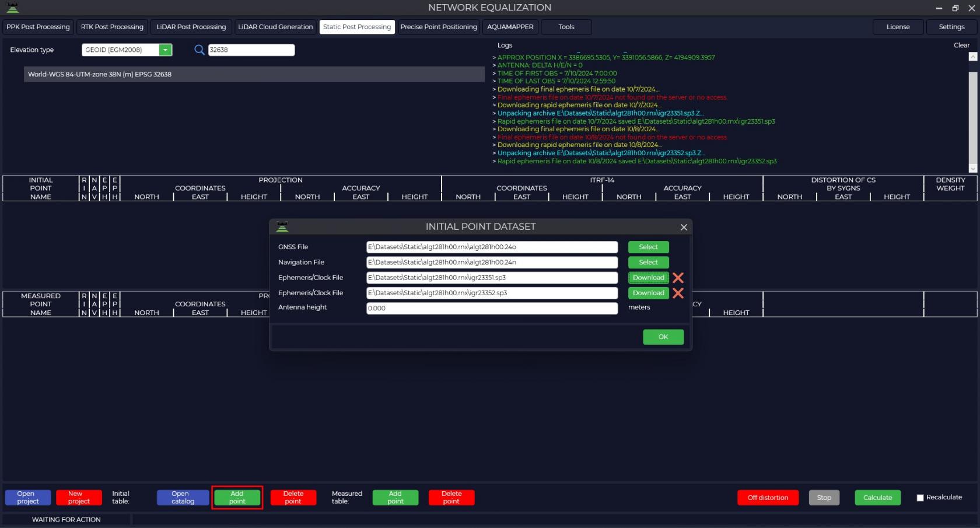
Task: Click the logo icon in Initial Point Dataset dialog
Action: [x=282, y=226]
